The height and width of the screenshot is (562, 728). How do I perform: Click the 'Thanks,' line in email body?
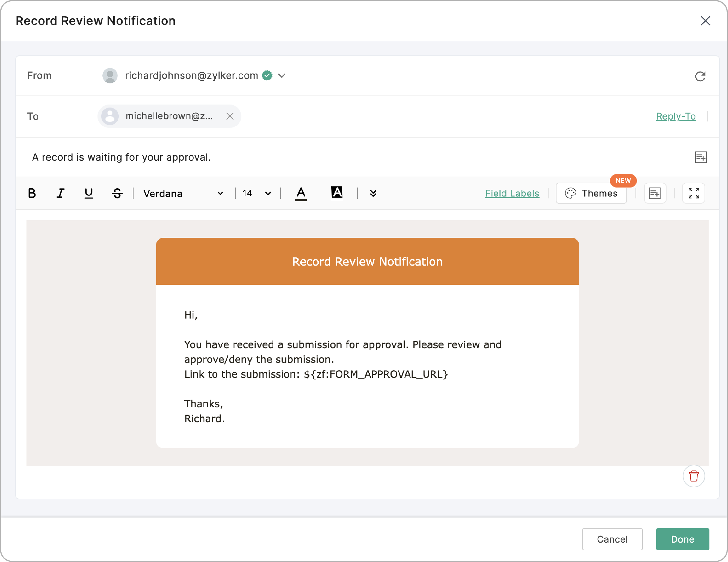(x=204, y=404)
